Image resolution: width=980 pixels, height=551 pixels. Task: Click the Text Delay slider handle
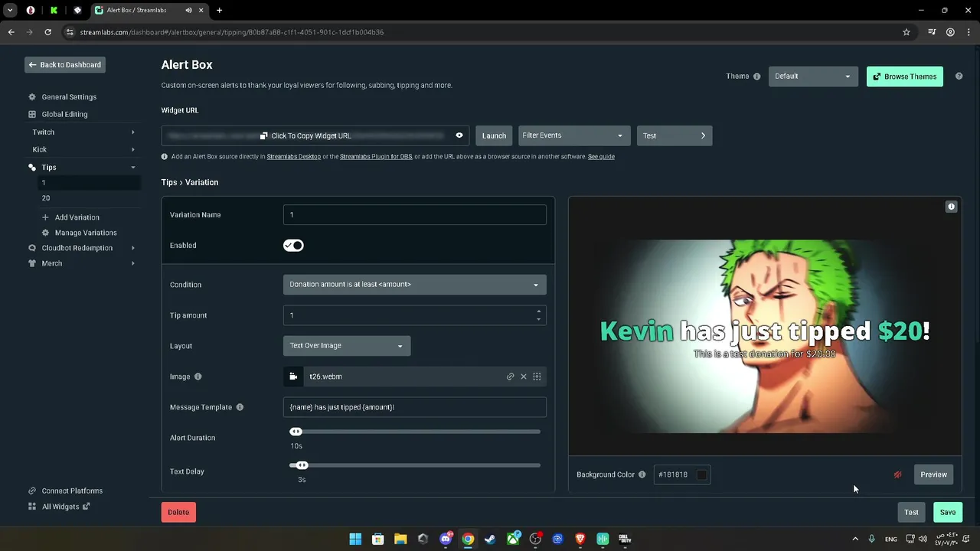(302, 465)
